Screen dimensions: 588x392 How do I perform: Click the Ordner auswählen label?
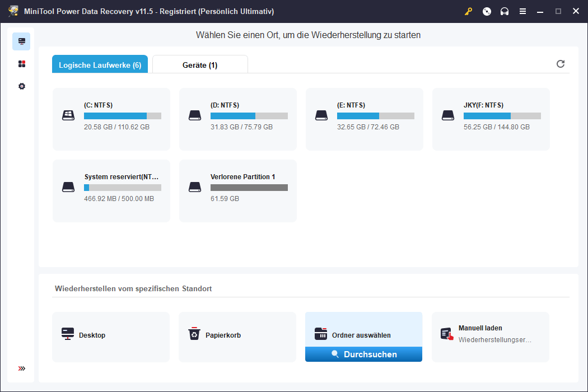click(x=361, y=335)
